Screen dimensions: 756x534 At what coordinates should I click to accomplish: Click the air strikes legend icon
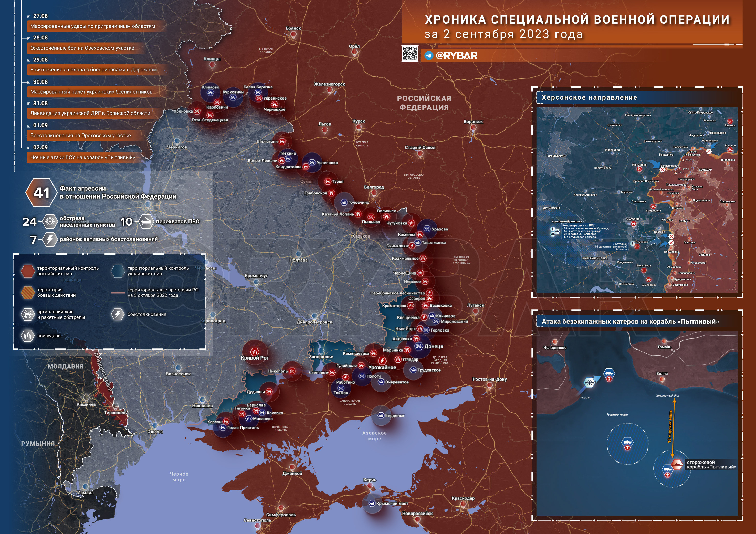tap(28, 336)
